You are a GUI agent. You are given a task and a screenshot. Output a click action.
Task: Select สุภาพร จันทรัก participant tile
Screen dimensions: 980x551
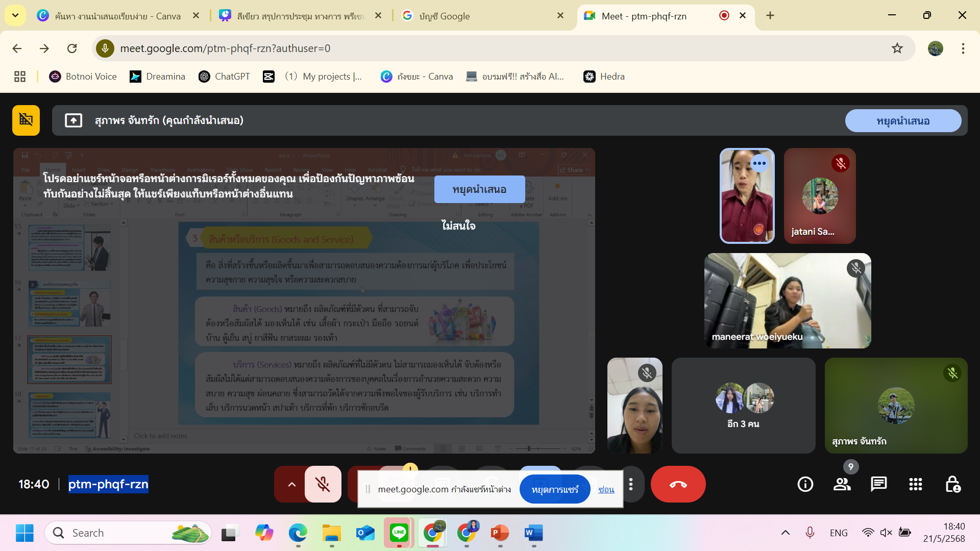[896, 406]
